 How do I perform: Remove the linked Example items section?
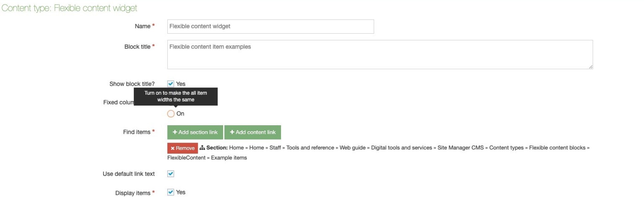(182, 148)
